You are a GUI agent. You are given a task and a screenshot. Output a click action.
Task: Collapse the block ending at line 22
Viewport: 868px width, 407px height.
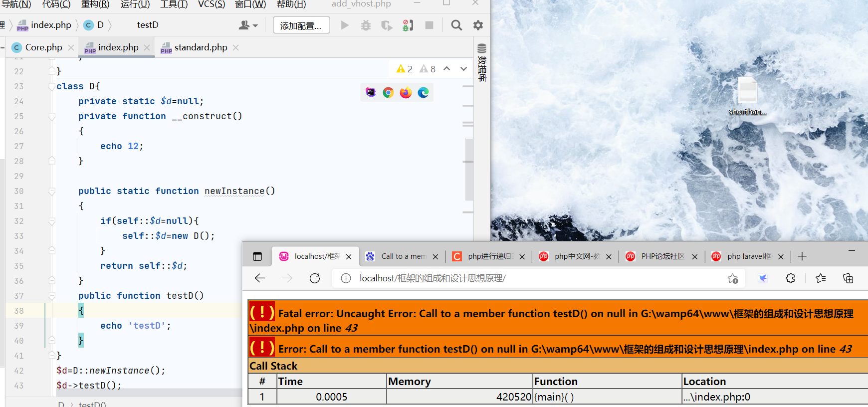(x=52, y=71)
